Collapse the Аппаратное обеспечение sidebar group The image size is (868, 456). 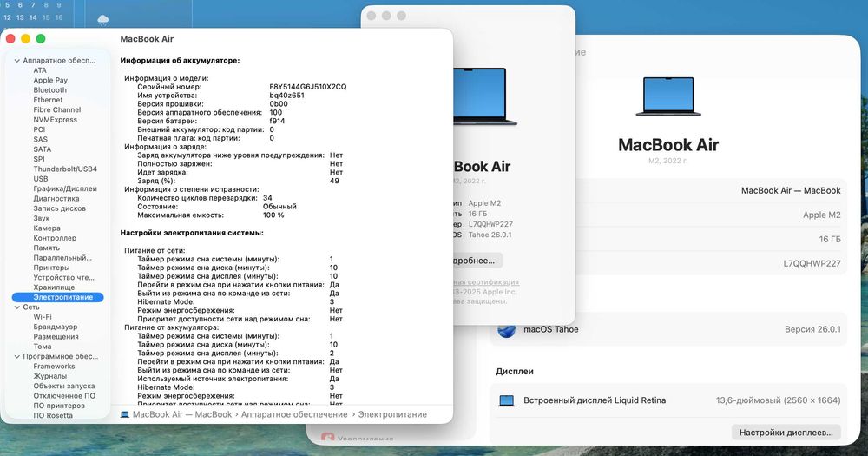tap(16, 61)
